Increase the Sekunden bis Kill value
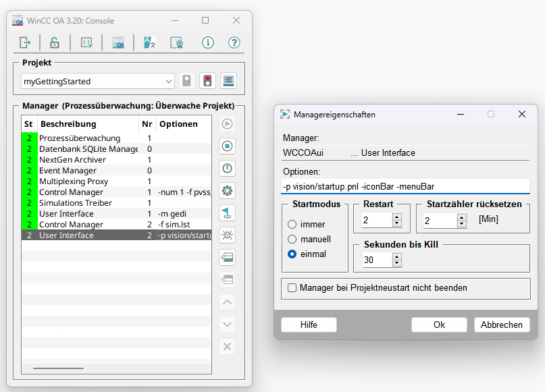Viewport: 545px width, 392px height. 396,256
